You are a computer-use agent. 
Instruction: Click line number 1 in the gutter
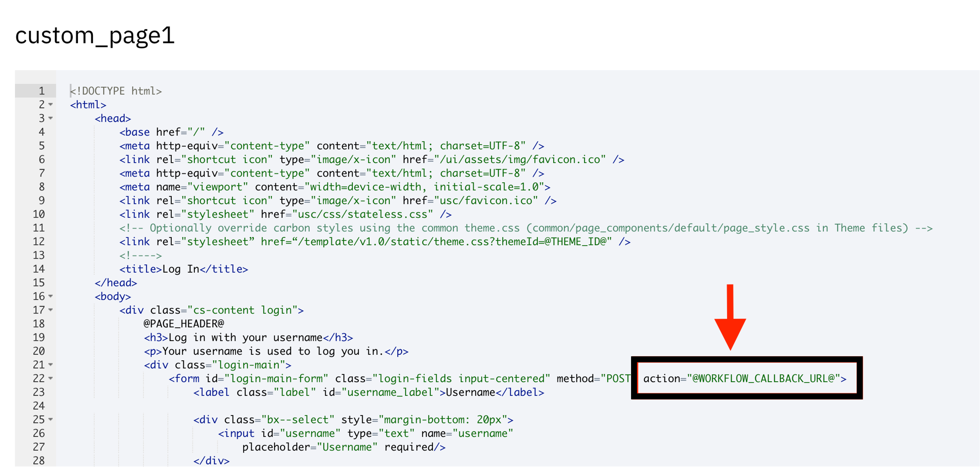41,91
